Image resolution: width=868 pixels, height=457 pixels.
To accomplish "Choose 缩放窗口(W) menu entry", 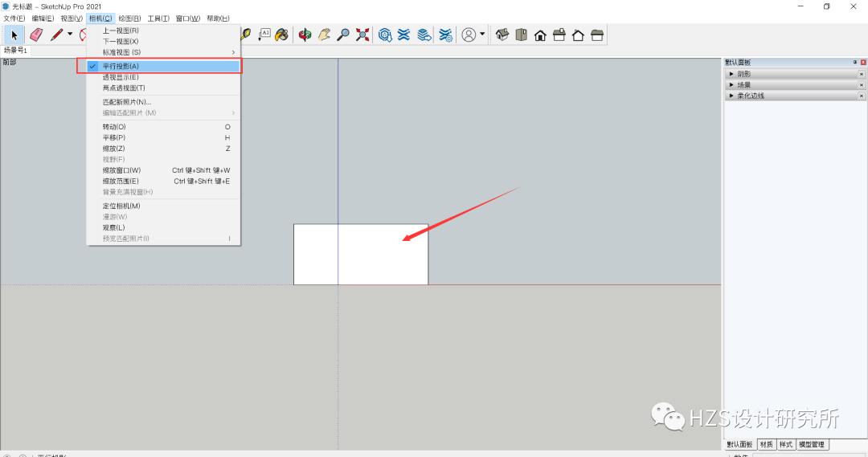I will point(163,170).
